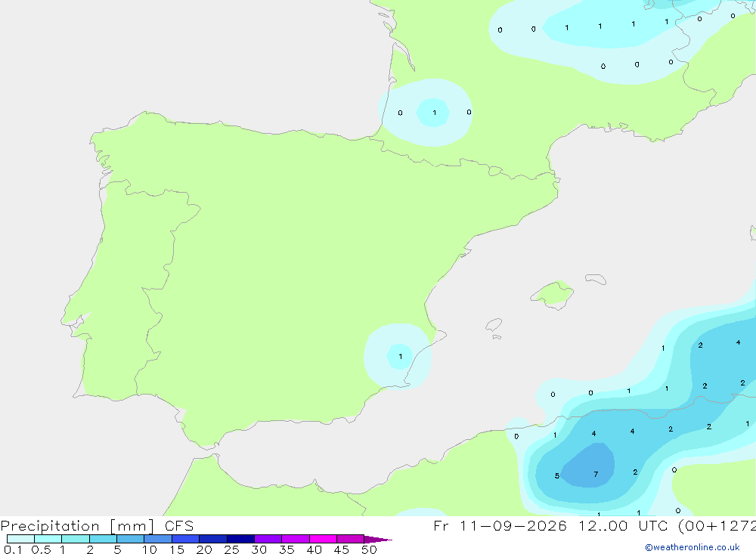Image resolution: width=756 pixels, height=554 pixels.
Task: Click the legend label '0.1'
Action: (x=13, y=549)
